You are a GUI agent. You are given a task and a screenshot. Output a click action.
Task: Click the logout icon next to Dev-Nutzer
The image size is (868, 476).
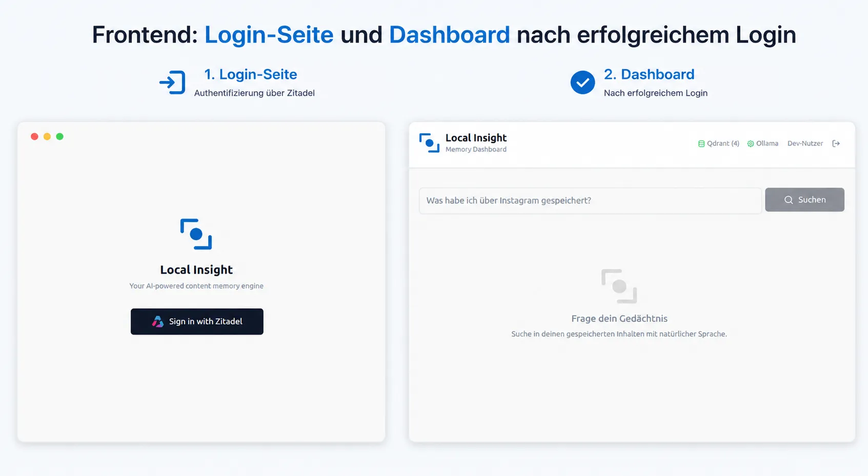click(836, 143)
